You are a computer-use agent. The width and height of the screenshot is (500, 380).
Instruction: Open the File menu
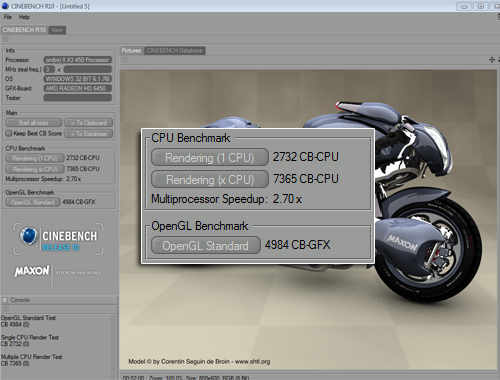pyautogui.click(x=8, y=17)
